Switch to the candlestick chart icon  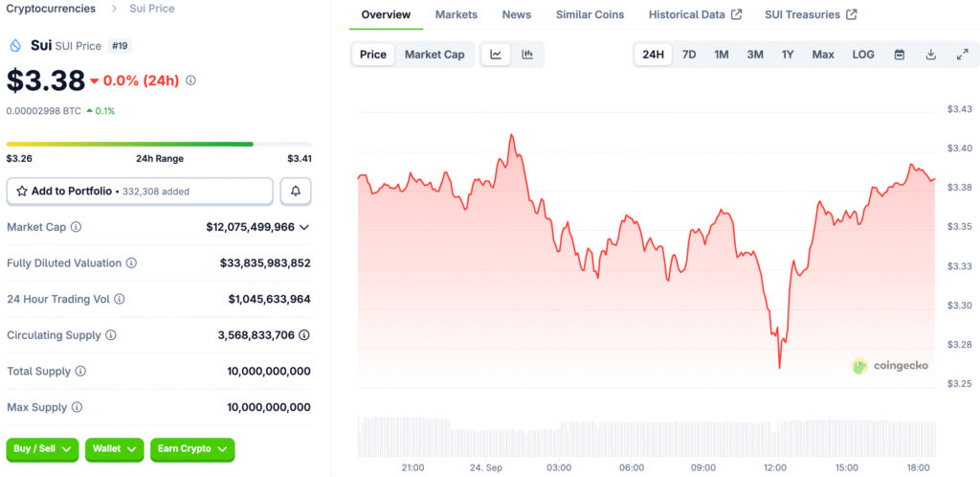pyautogui.click(x=527, y=55)
